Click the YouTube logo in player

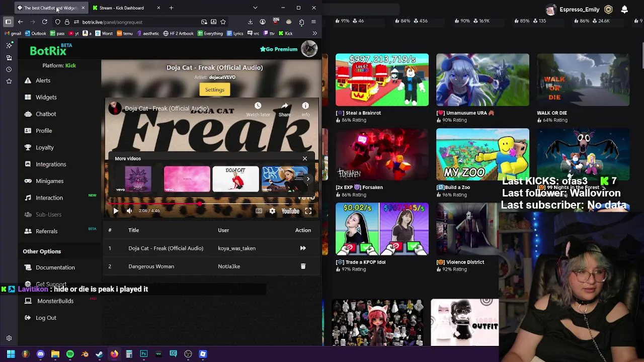click(290, 211)
